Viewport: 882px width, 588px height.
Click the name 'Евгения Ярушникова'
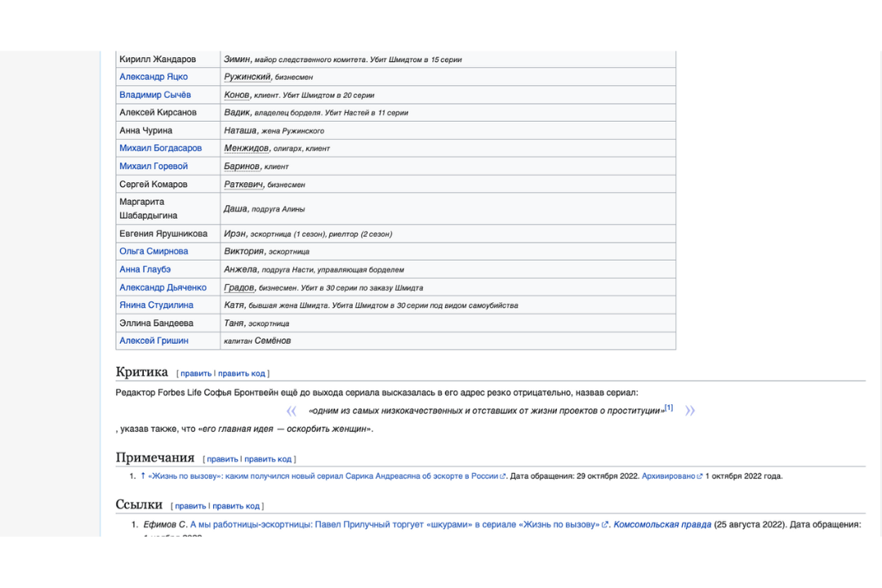pyautogui.click(x=163, y=234)
